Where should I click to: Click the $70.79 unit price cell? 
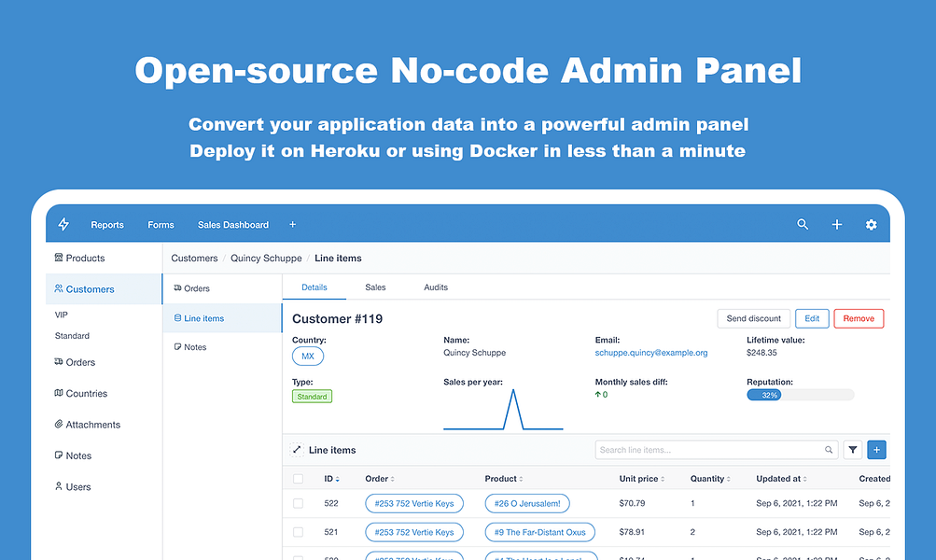[632, 503]
